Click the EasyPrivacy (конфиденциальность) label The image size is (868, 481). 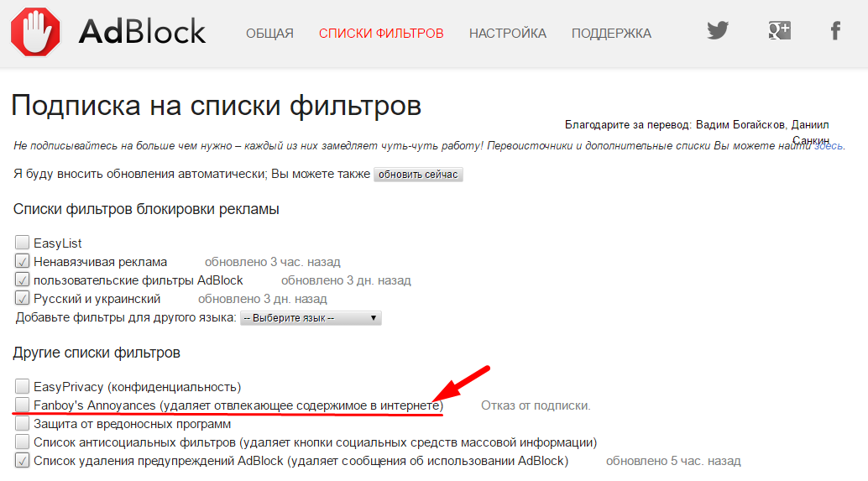[138, 387]
